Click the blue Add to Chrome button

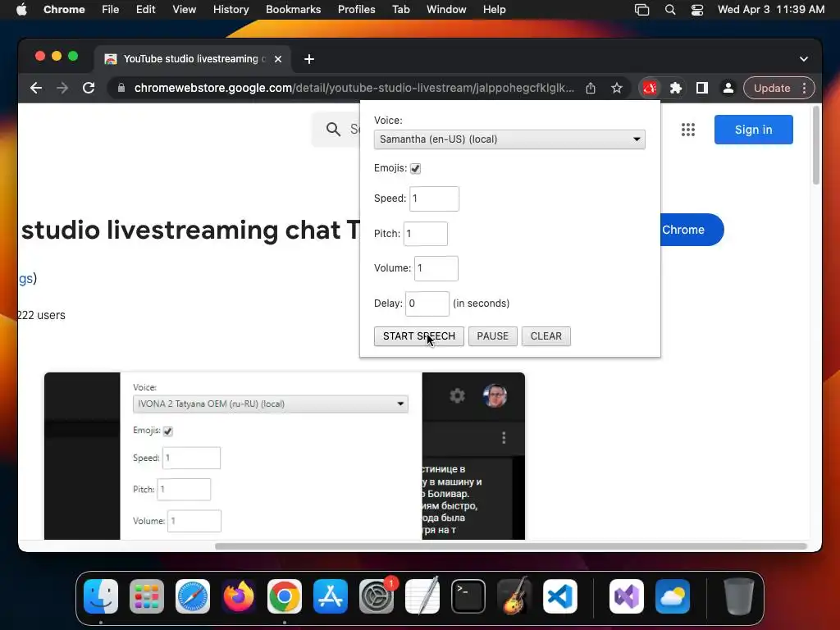pyautogui.click(x=692, y=230)
